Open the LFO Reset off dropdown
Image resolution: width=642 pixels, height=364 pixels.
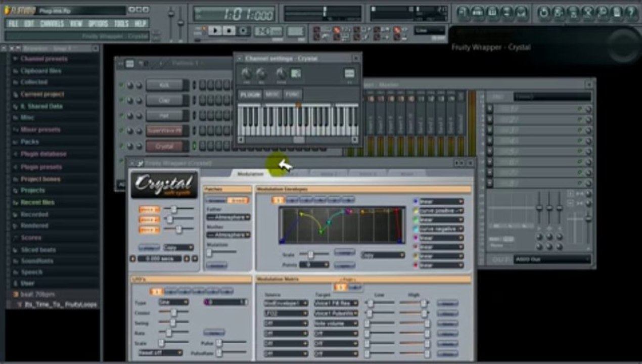[x=159, y=352]
